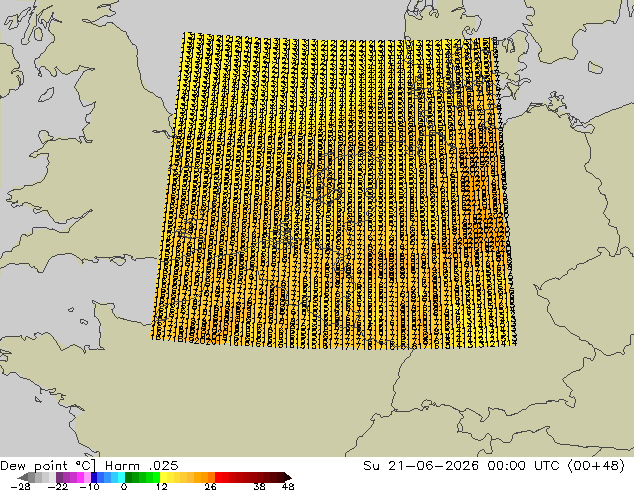
Task: Click the yellow dew point data grid overlay
Action: [333, 191]
